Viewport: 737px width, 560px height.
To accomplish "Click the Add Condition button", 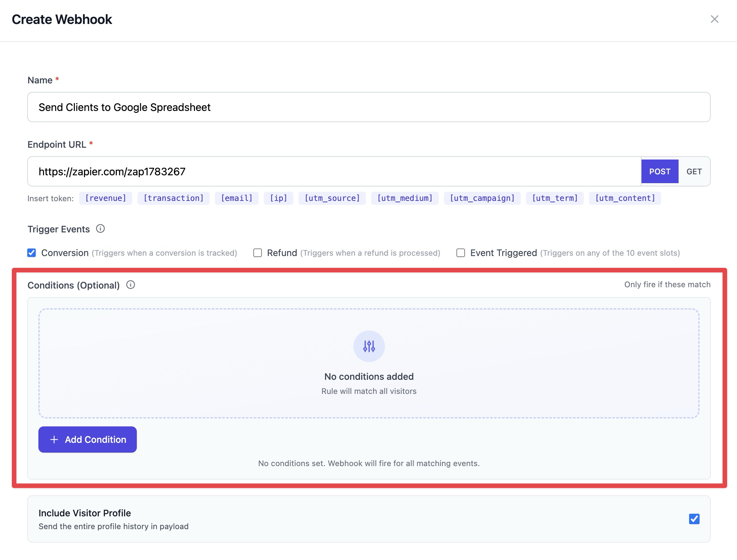I will [88, 439].
